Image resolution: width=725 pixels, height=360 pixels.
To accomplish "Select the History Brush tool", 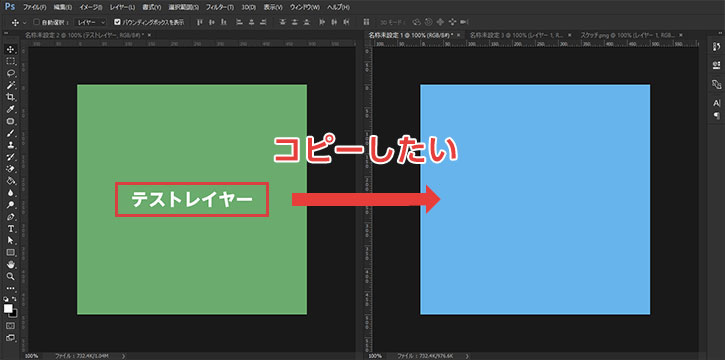I will (11, 157).
